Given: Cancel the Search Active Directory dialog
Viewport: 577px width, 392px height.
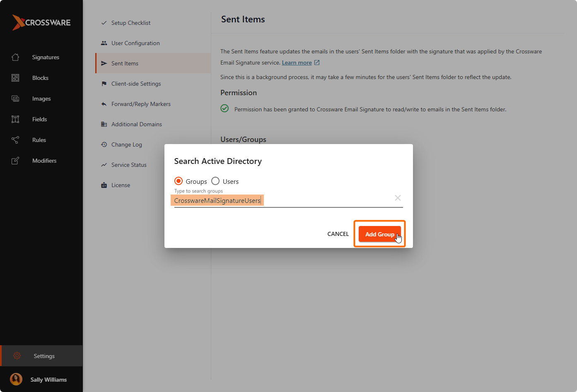Looking at the screenshot, I should tap(338, 234).
